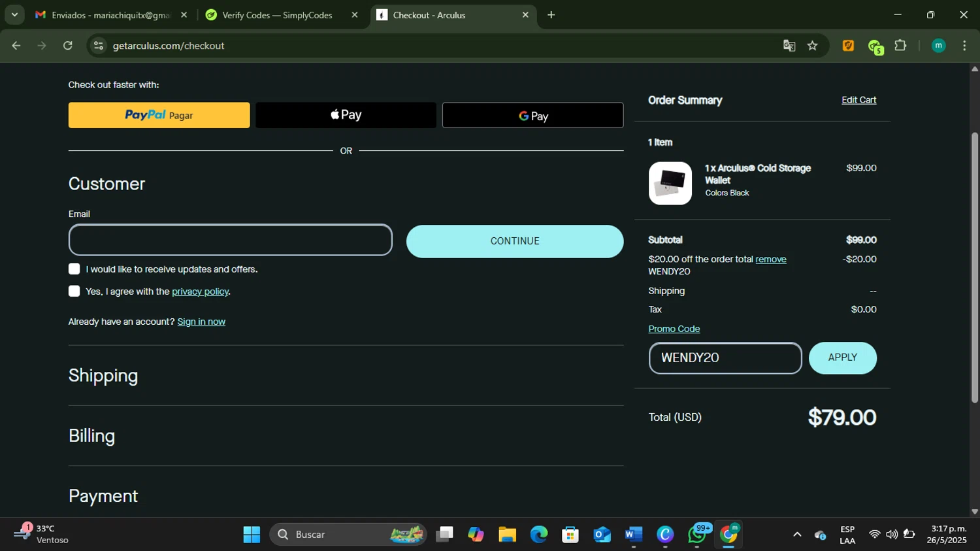
Task: Toggle the Promo Code link
Action: tap(674, 329)
